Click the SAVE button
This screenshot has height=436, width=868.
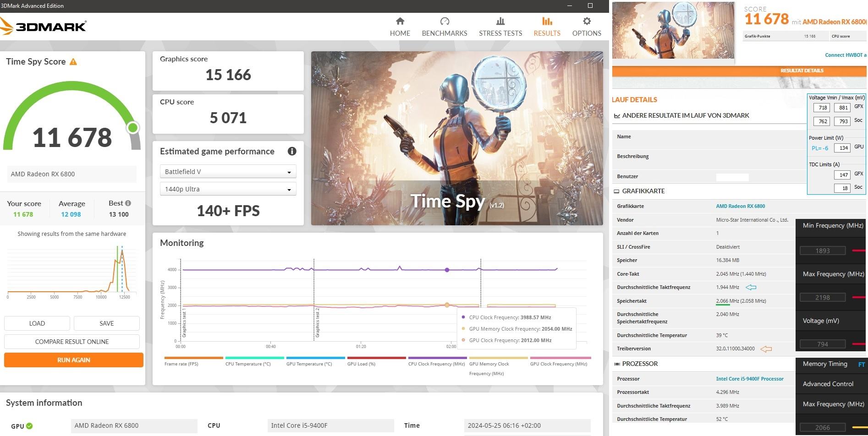point(107,323)
